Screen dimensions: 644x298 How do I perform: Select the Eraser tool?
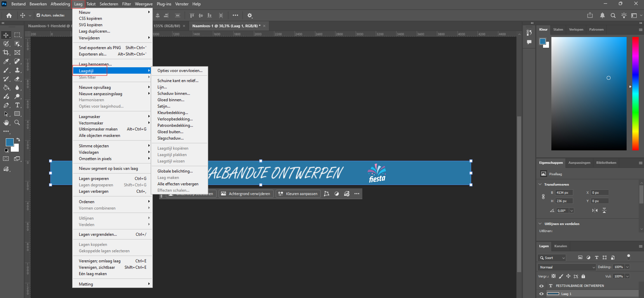[x=17, y=79]
